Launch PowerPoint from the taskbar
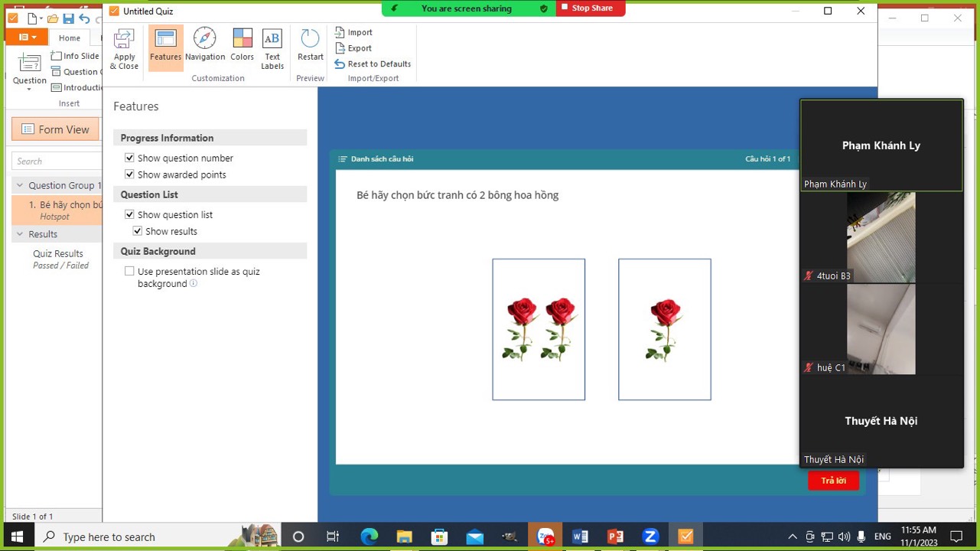Screen dimensions: 980x551 point(615,536)
